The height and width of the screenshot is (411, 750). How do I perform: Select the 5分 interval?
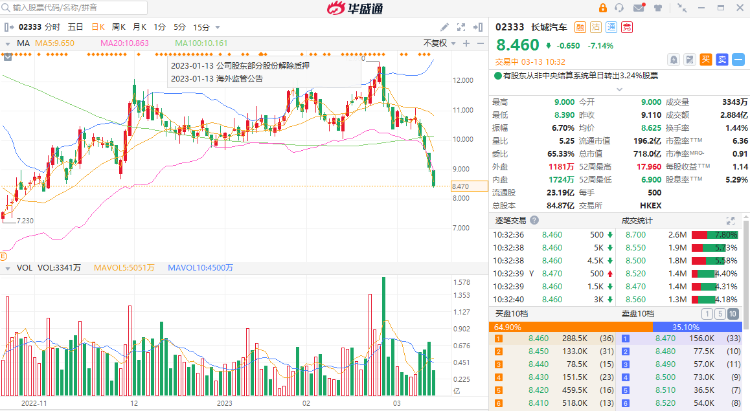[179, 27]
